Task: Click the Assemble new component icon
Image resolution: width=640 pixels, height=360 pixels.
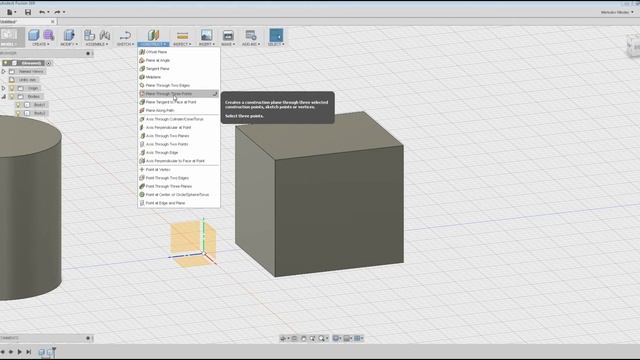Action: click(x=89, y=35)
